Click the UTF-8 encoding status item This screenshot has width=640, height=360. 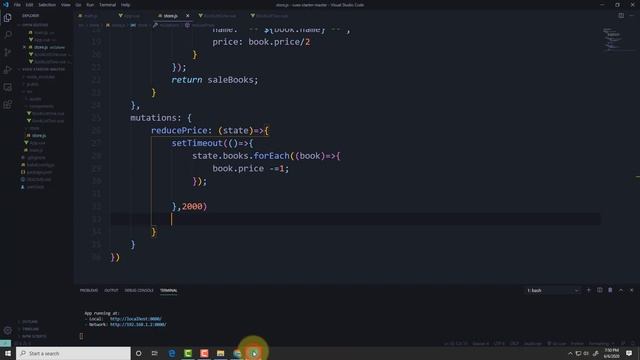pyautogui.click(x=499, y=343)
